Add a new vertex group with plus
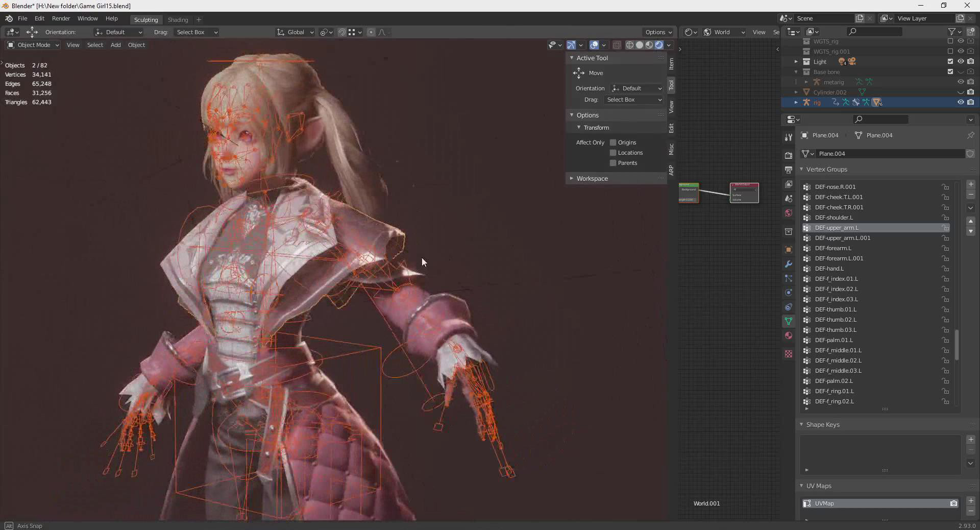This screenshot has height=530, width=980. tap(971, 184)
